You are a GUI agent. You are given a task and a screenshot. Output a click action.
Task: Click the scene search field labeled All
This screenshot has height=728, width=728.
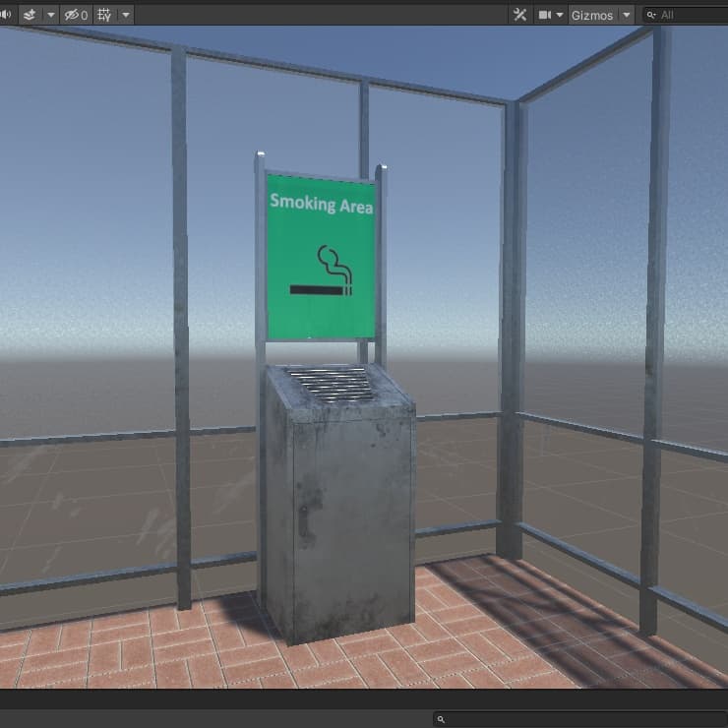click(x=686, y=15)
